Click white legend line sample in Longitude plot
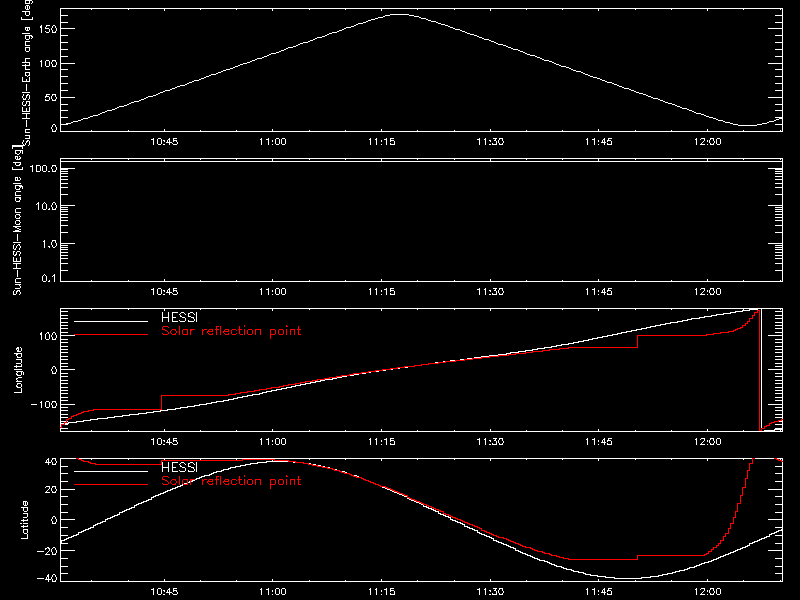Image resolution: width=800 pixels, height=600 pixels. coord(111,321)
